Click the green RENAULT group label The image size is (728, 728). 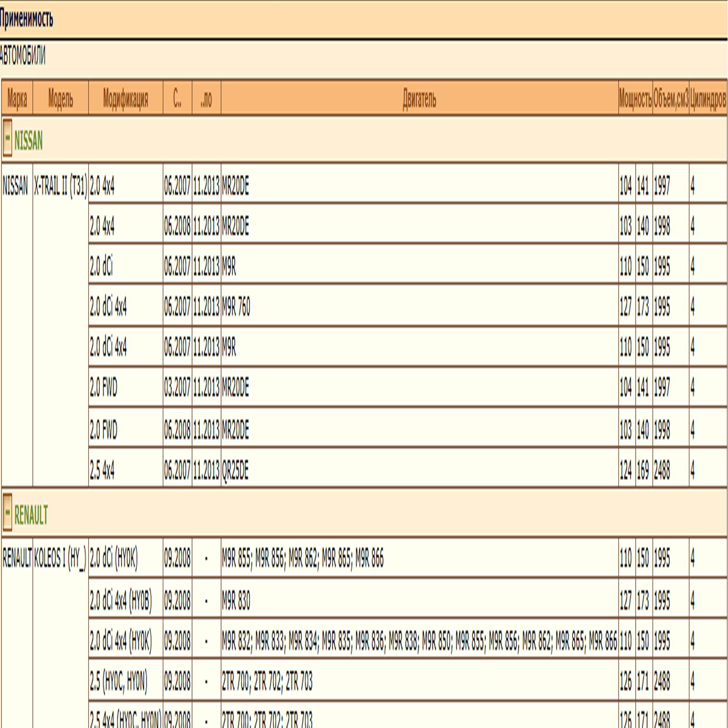coord(31,515)
